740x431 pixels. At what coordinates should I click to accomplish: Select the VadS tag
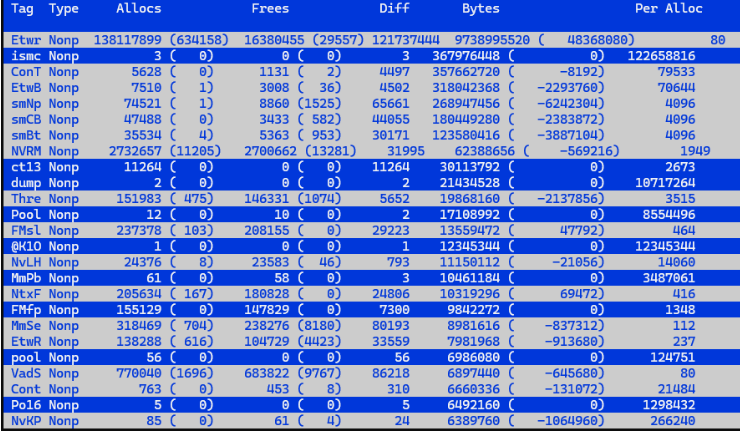(26, 373)
